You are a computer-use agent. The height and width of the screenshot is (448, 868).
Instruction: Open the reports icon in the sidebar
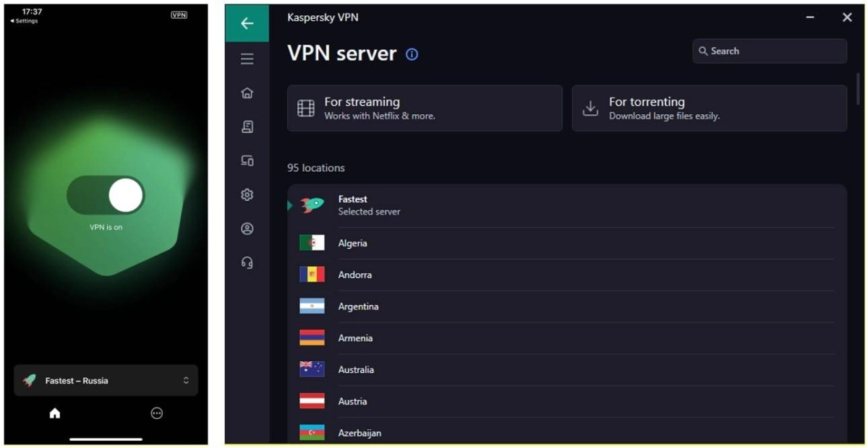(247, 127)
